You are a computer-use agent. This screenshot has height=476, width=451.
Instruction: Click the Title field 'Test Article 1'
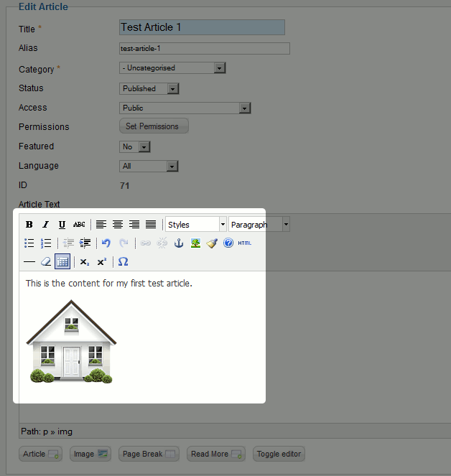click(x=202, y=27)
